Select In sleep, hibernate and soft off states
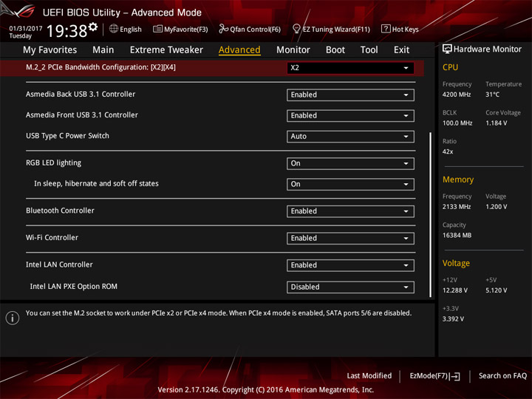Screen dimensions: 532x399 tap(96, 183)
